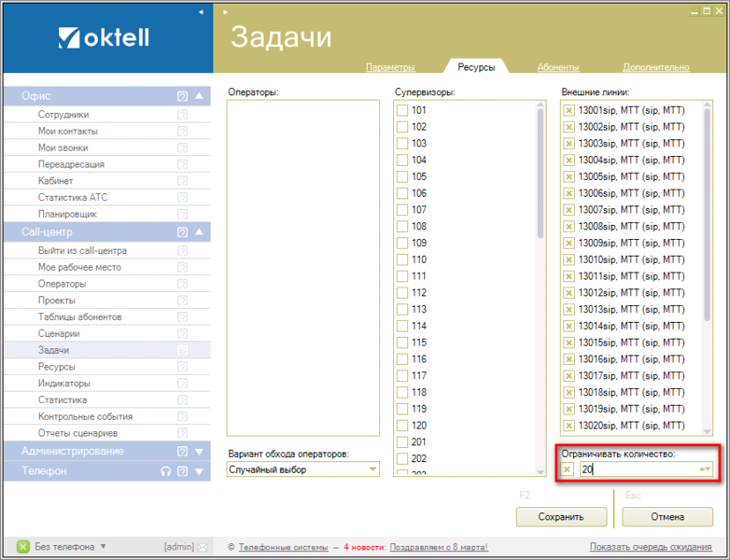Open help icon next to Проекты
The width and height of the screenshot is (730, 560).
(x=183, y=301)
